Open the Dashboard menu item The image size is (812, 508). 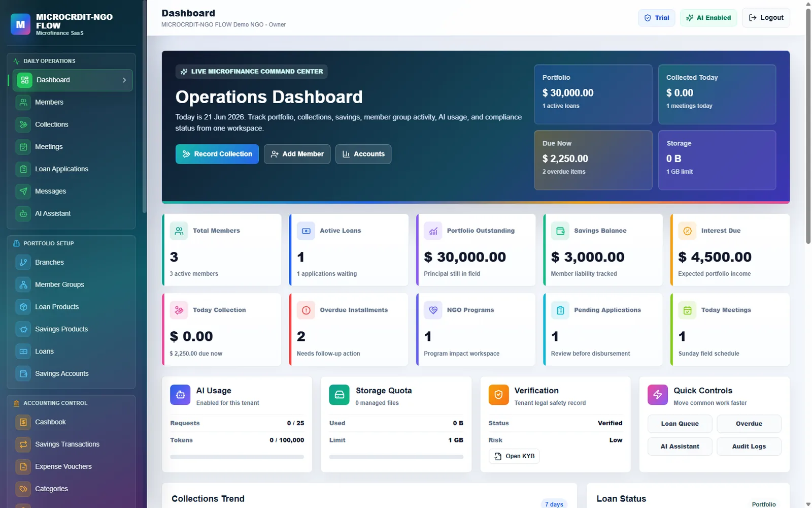pyautogui.click(x=73, y=80)
